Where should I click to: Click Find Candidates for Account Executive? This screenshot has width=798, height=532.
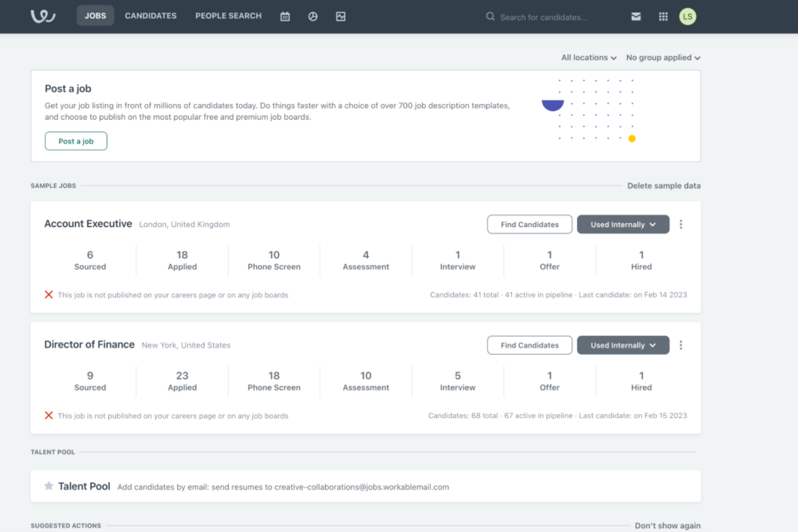click(x=529, y=224)
